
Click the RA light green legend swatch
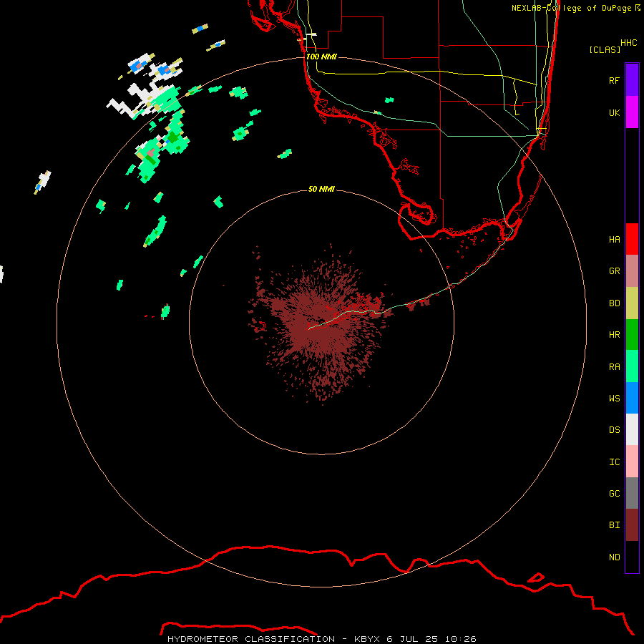(632, 366)
